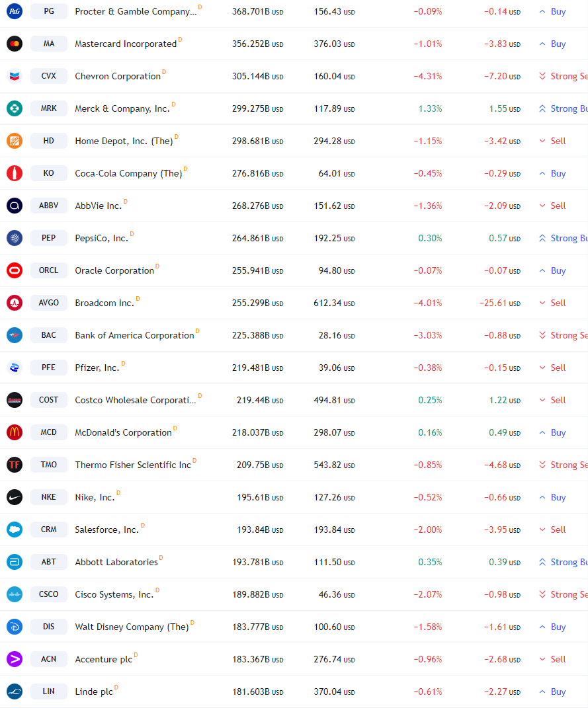Open McDonald's Corporation link
588x708 pixels.
123,432
